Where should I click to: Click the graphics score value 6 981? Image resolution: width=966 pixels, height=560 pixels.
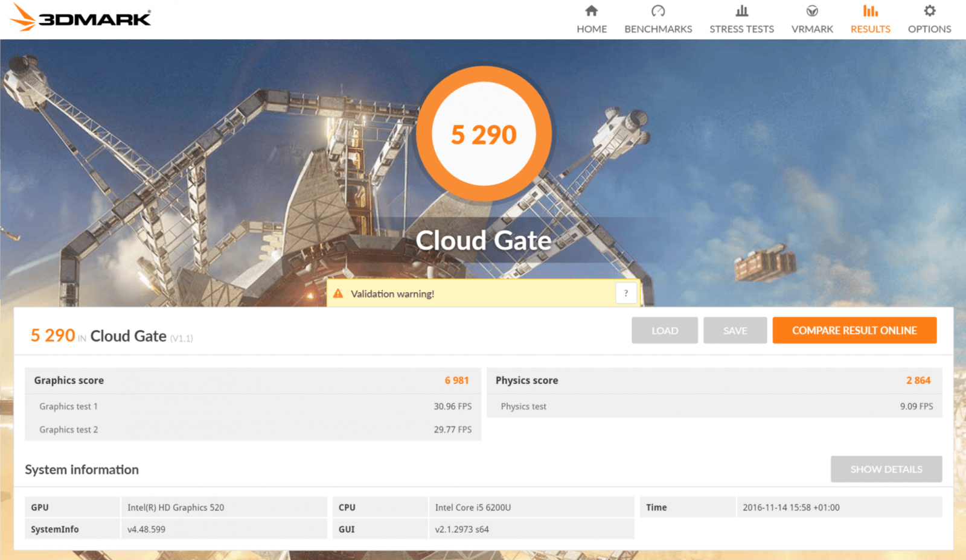[457, 380]
